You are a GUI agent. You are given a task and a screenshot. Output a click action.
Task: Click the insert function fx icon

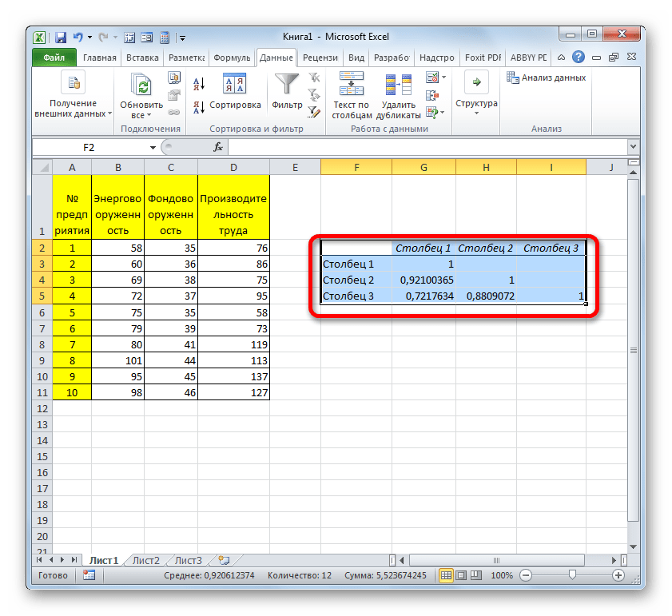coord(217,147)
